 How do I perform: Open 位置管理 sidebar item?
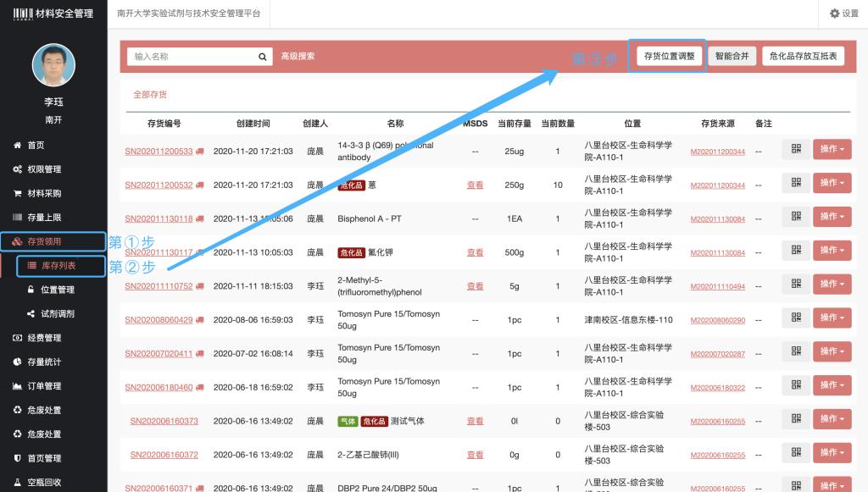(57, 290)
